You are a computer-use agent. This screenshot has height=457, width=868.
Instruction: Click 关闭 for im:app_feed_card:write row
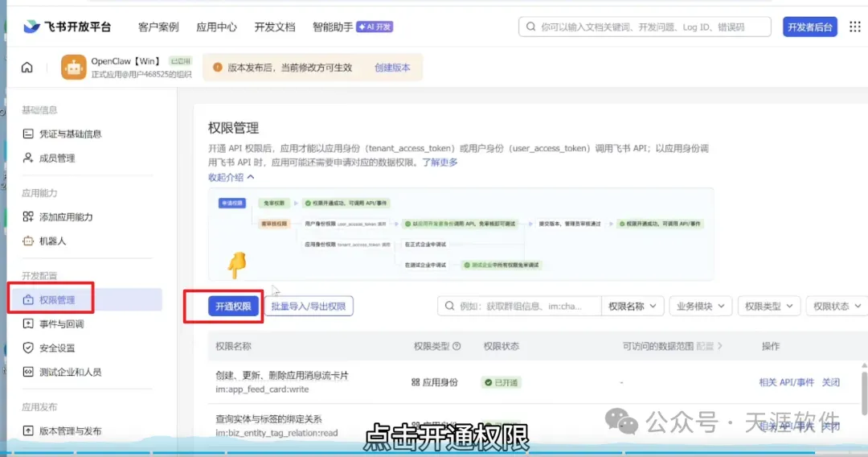click(x=830, y=382)
